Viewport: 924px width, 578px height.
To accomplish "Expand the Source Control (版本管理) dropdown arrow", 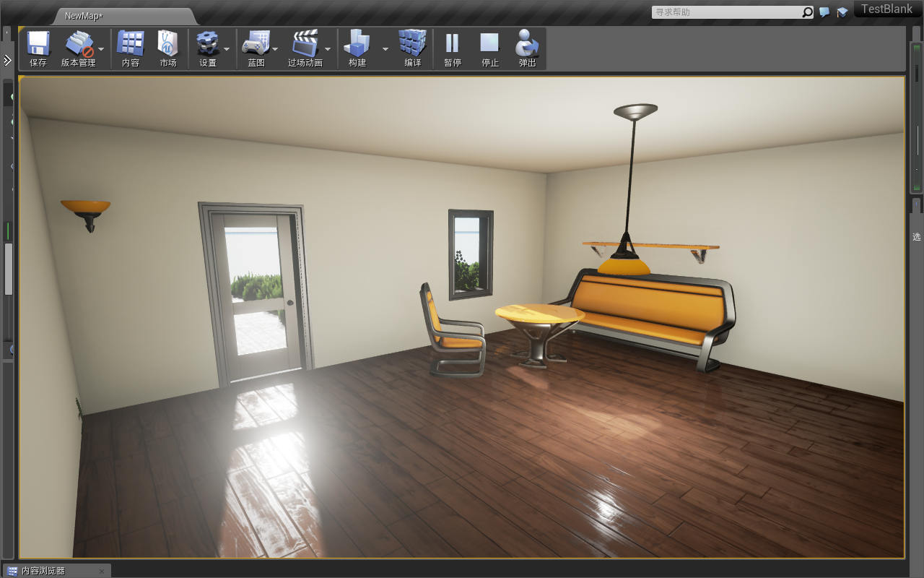I will 101,49.
